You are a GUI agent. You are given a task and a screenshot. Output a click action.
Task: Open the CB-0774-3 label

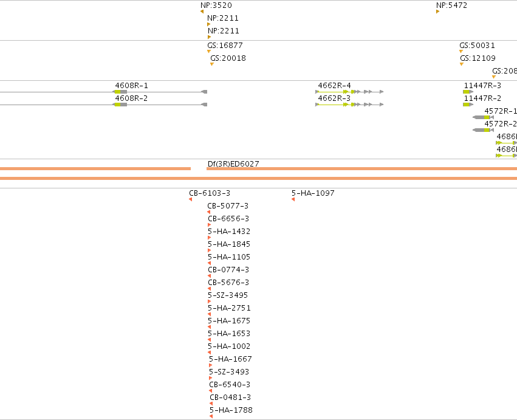tap(228, 269)
